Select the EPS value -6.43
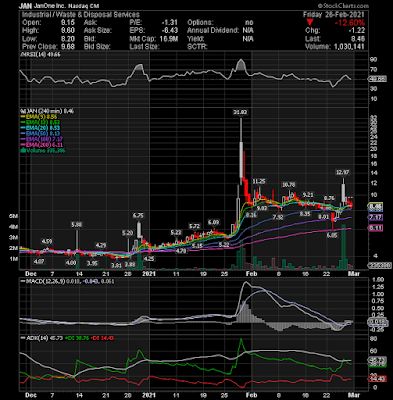Viewport: 393px width, 400px height. pos(170,31)
